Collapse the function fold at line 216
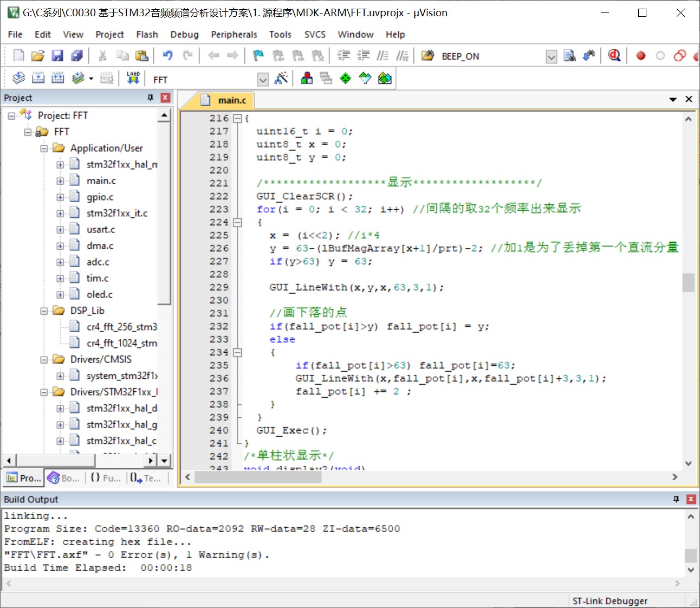This screenshot has height=608, width=700. coord(237,118)
